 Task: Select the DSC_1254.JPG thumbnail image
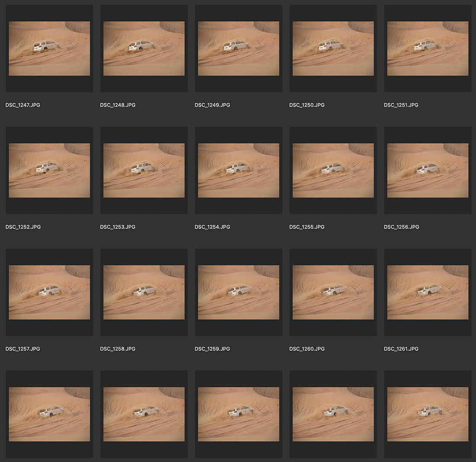238,170
